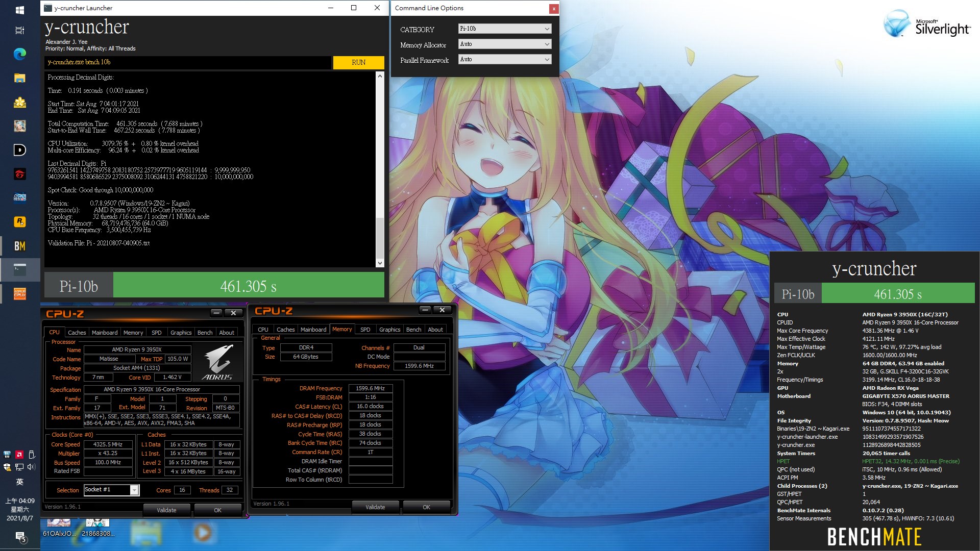Viewport: 980px width, 551px height.
Task: Open Mainboard tab in right CPU-Z window
Action: pyautogui.click(x=313, y=330)
